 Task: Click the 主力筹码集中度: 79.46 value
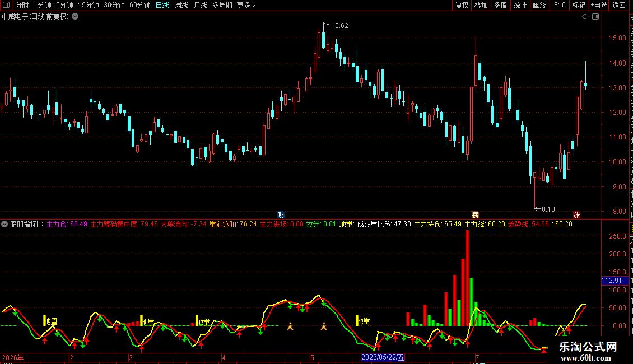pos(124,224)
